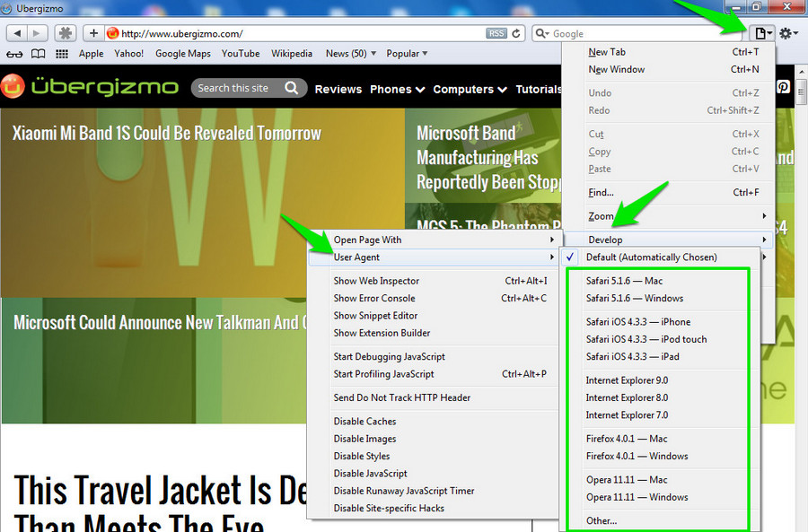Screen dimensions: 808x532
Task: Choose Firefox 4.0.1 — Windows user agent
Action: pos(660,457)
